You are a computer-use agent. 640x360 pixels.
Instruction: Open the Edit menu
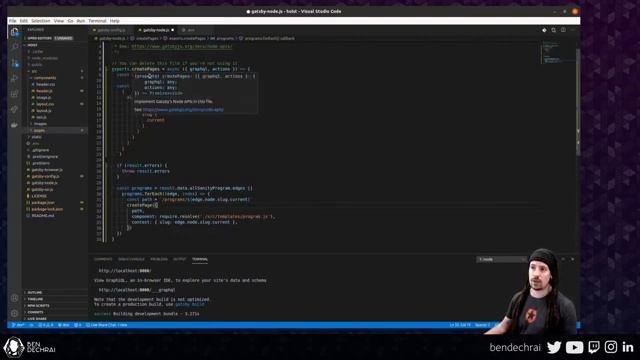[24, 21]
